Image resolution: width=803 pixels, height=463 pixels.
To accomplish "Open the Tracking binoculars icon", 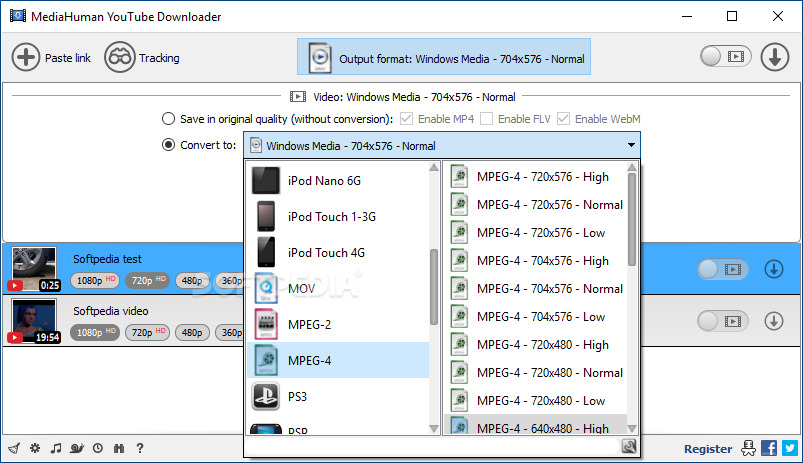I will click(x=119, y=57).
